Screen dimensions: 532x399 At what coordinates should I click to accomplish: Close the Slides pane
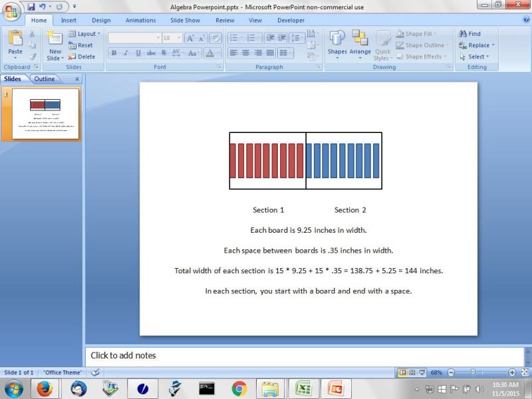[77, 78]
